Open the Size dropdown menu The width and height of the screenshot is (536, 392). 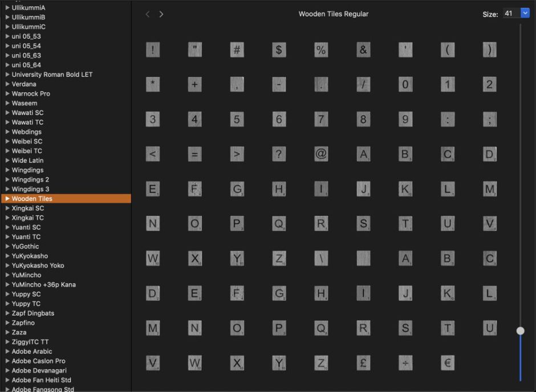[x=525, y=13]
